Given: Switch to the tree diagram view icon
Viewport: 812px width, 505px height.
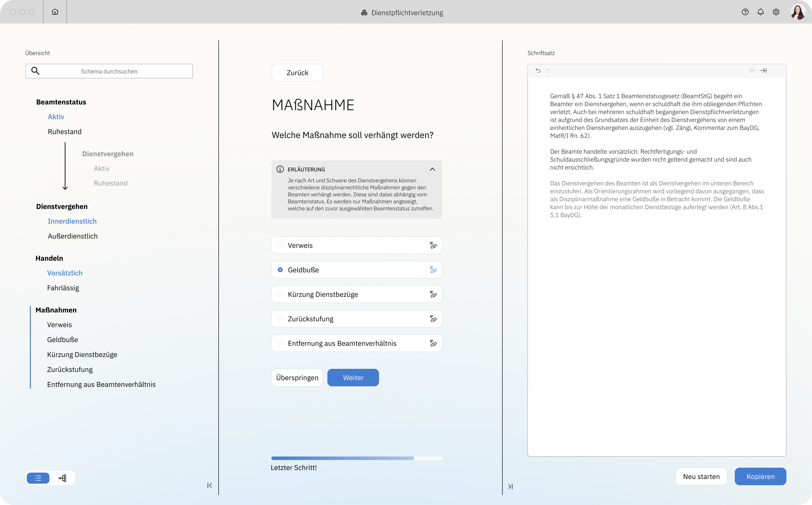Looking at the screenshot, I should (63, 478).
